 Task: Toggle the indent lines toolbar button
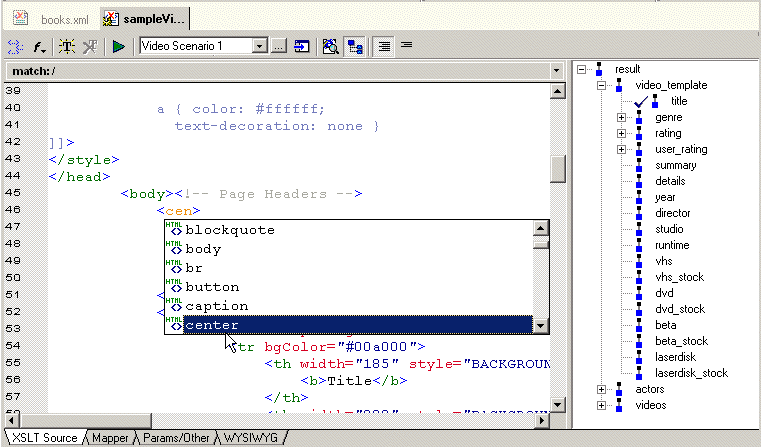(x=385, y=46)
